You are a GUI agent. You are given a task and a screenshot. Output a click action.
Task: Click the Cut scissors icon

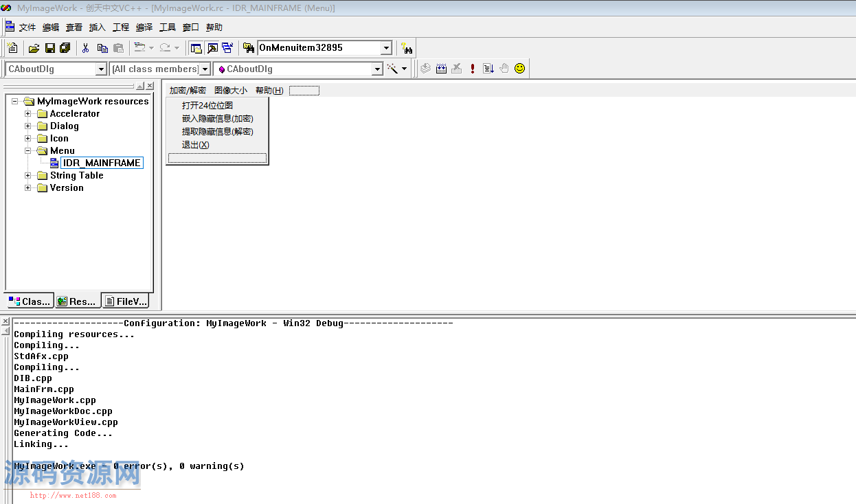86,48
